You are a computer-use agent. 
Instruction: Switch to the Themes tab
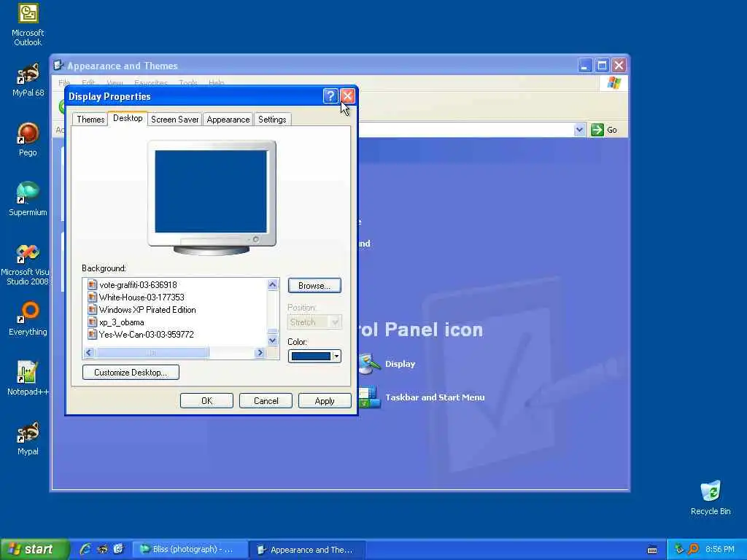(x=90, y=120)
